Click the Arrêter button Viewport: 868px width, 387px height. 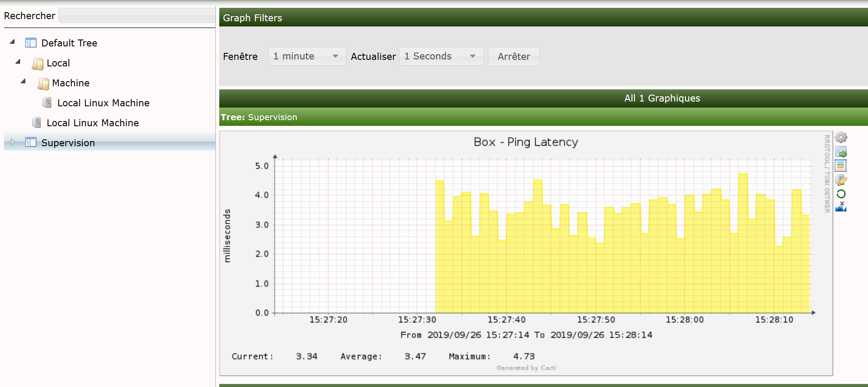514,56
